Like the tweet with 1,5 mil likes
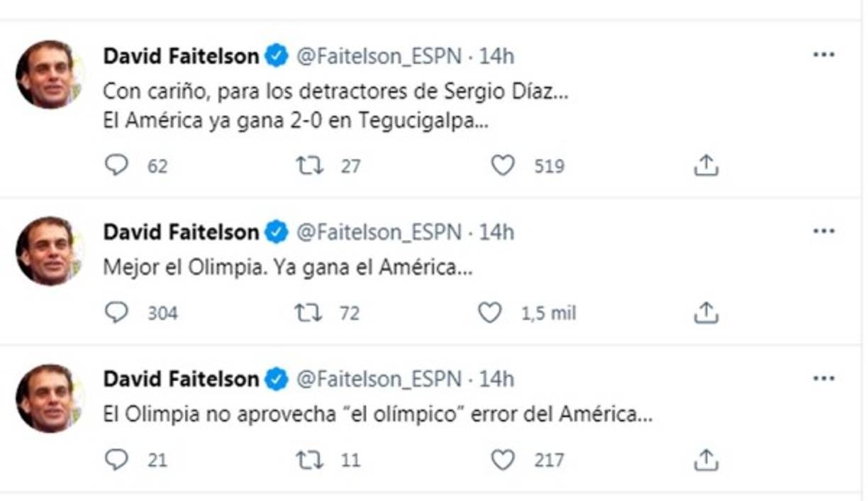 click(x=489, y=313)
